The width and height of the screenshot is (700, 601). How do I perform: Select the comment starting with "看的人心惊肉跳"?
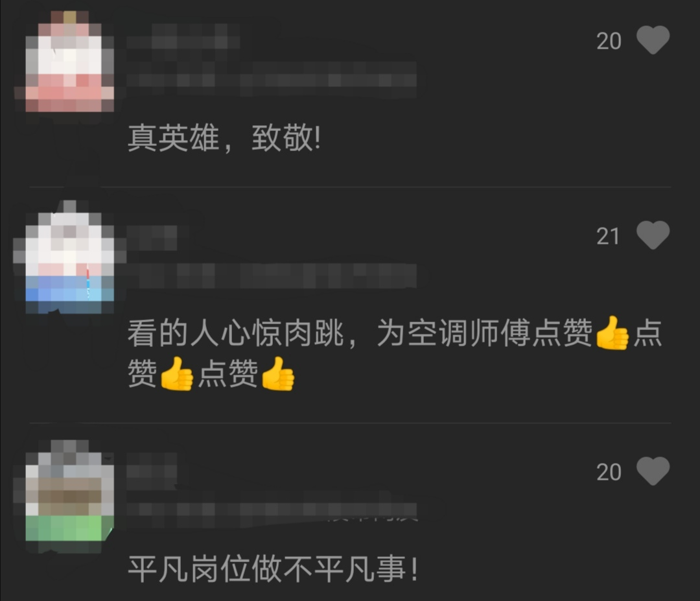[x=395, y=353]
